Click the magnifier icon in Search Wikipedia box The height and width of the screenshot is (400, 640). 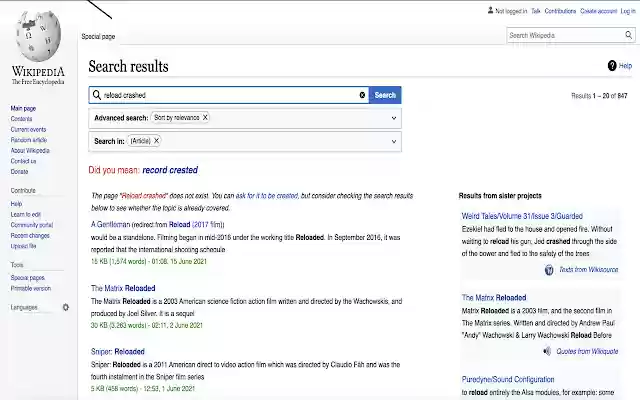tap(629, 35)
